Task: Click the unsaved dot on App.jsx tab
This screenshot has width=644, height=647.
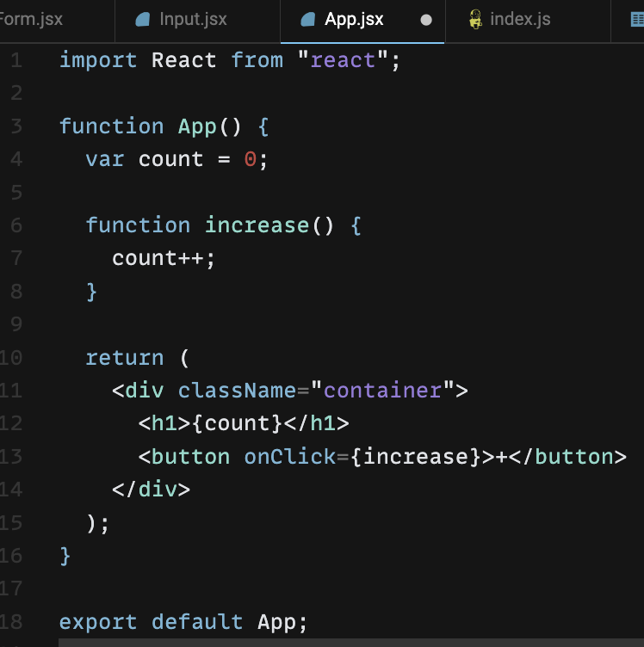Action: coord(426,20)
